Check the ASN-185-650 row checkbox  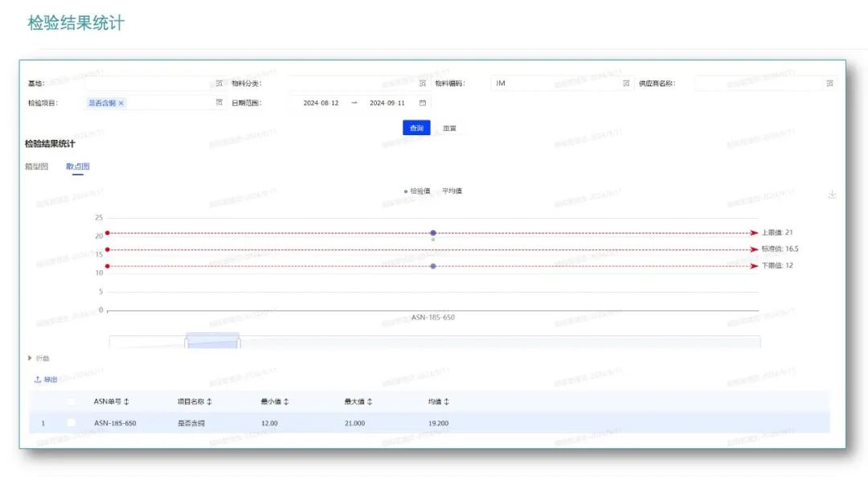72,422
